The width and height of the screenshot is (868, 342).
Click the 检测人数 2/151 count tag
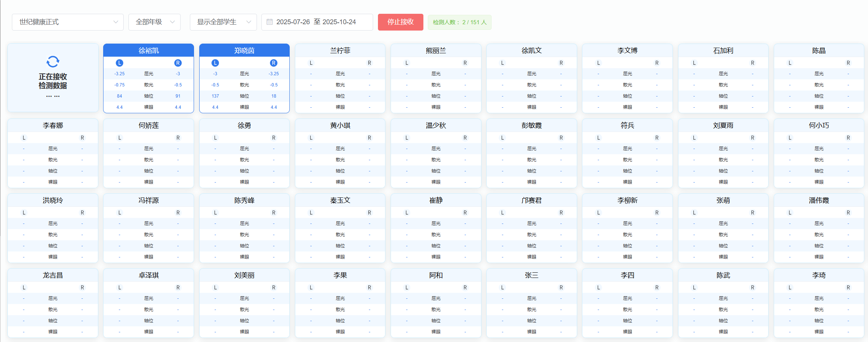tap(460, 22)
